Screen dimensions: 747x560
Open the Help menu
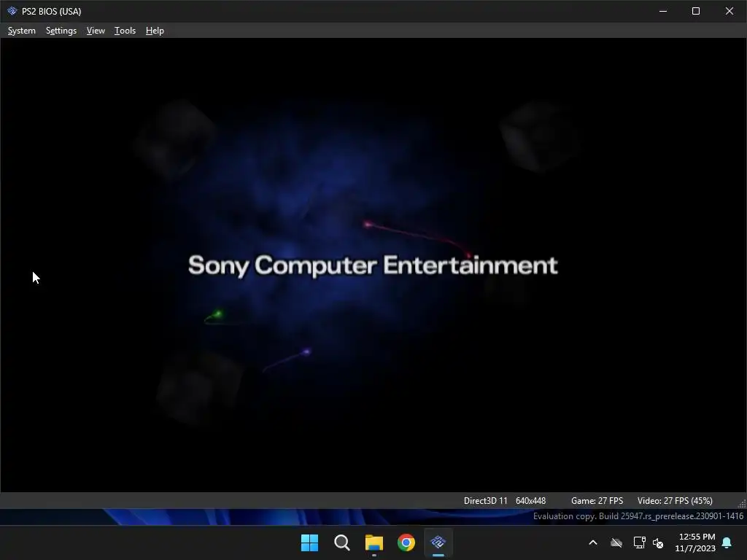tap(155, 31)
